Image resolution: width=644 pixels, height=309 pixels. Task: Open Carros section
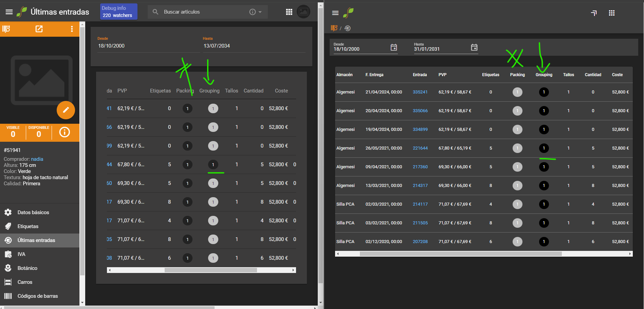40,282
